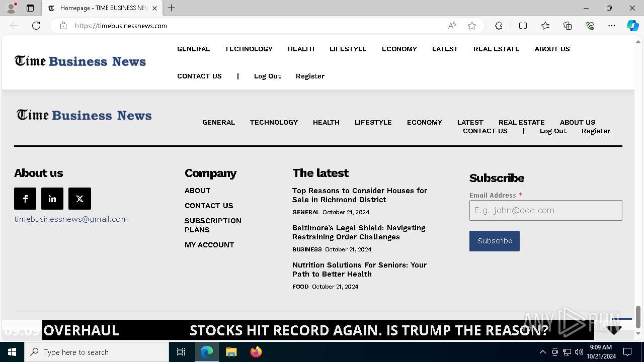The height and width of the screenshot is (362, 644).
Task: Open LIFESTYLE in footer navigation
Action: point(373,122)
